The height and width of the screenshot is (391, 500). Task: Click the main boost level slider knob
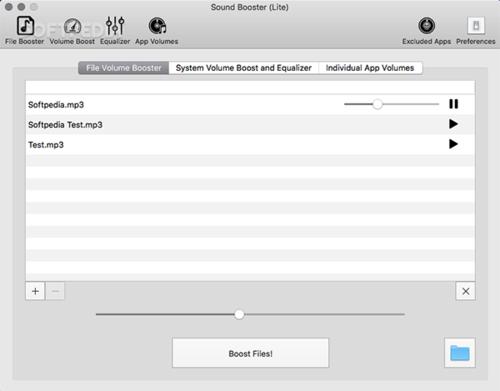click(239, 314)
